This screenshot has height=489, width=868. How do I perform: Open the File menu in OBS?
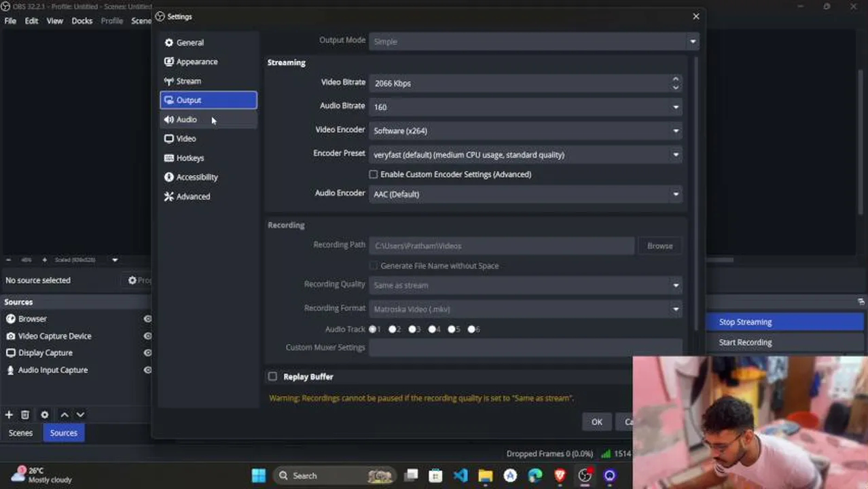[10, 21]
